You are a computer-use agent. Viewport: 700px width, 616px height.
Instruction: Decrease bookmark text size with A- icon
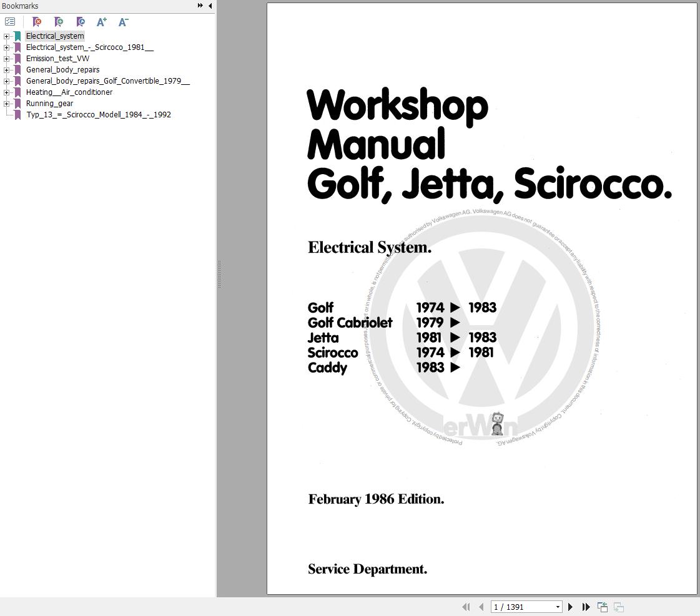(x=123, y=21)
